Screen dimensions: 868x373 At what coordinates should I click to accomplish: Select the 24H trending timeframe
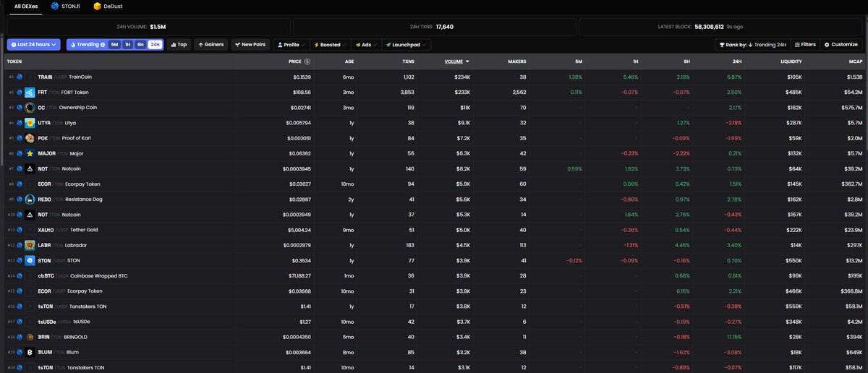coord(155,45)
